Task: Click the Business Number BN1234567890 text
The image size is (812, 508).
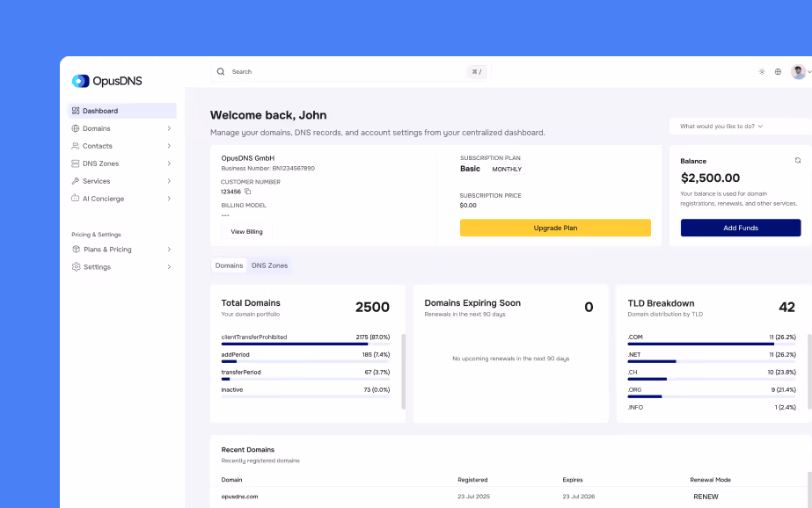Action: pos(267,168)
